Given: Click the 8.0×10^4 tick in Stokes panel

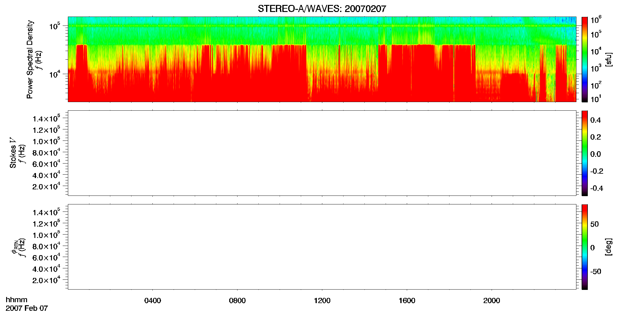Looking at the screenshot, I should (x=46, y=152).
